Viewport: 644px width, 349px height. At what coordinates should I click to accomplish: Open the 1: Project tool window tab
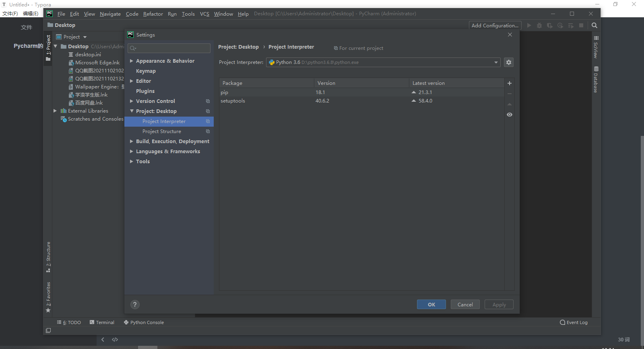[x=48, y=48]
